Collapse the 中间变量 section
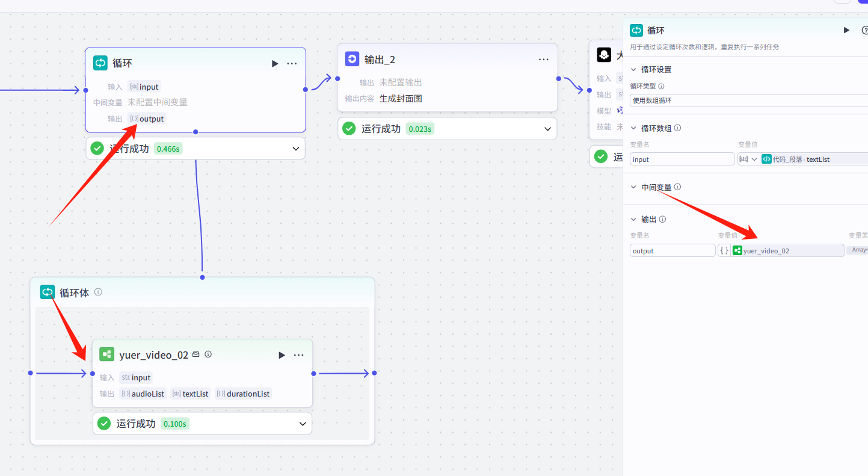Screen dimensions: 868x476 coord(633,187)
